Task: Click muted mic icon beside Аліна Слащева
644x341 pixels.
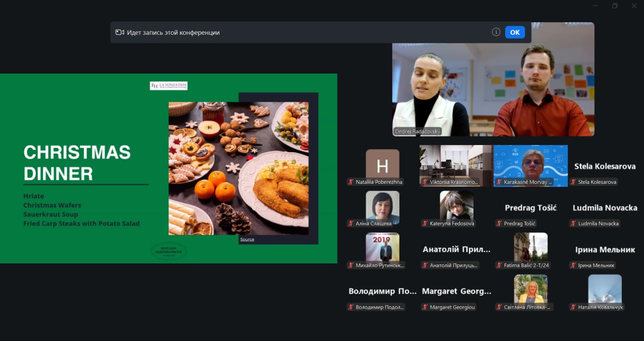Action: tap(351, 223)
